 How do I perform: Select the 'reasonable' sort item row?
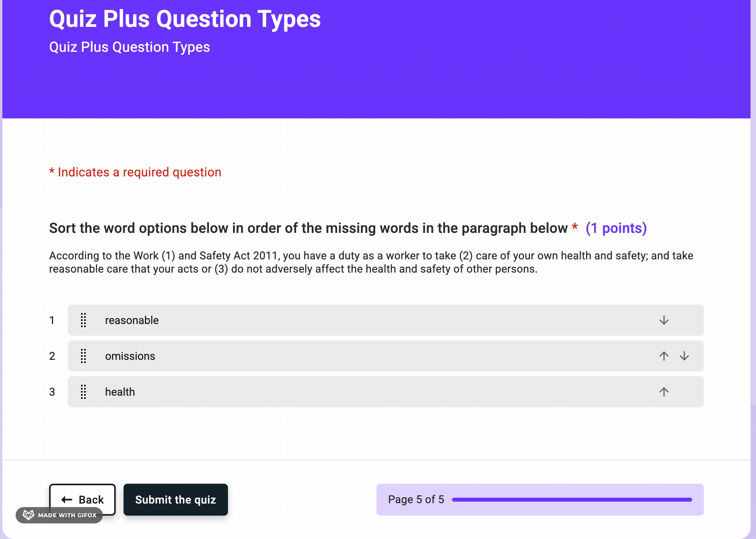coord(386,320)
